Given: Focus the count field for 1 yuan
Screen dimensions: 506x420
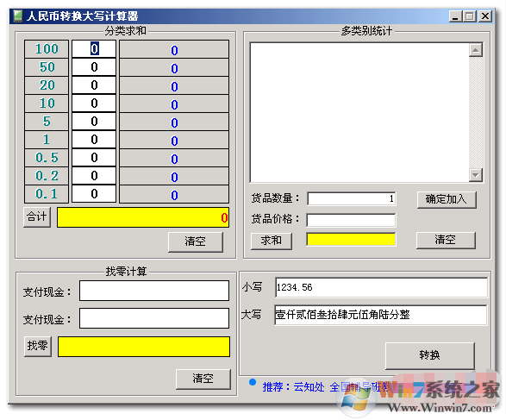Looking at the screenshot, I should point(94,140).
